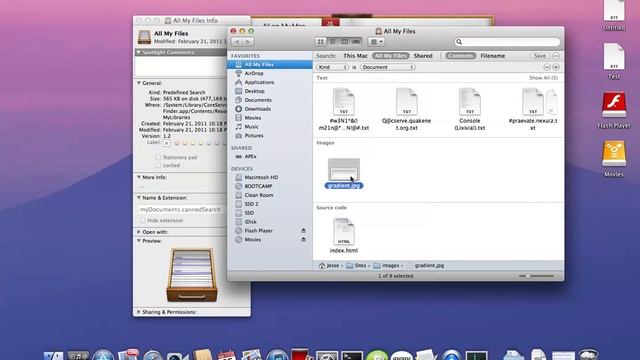Select the Console (Lixivial).txt file

(x=469, y=109)
